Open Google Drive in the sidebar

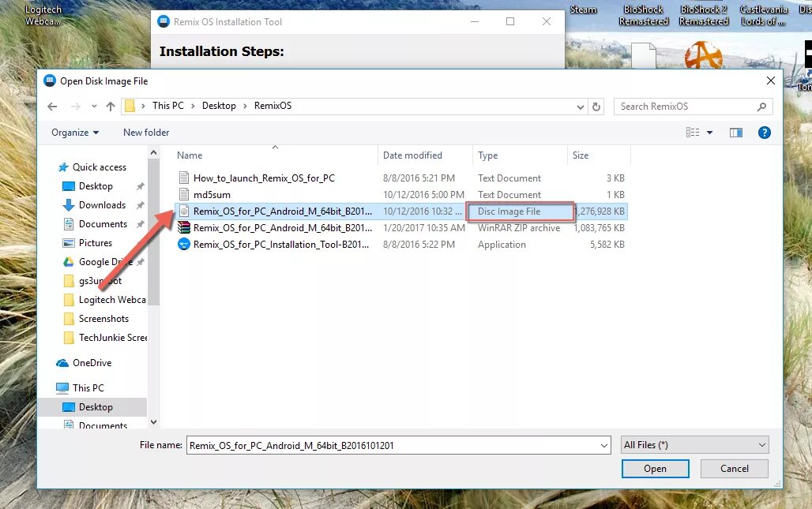tap(106, 262)
